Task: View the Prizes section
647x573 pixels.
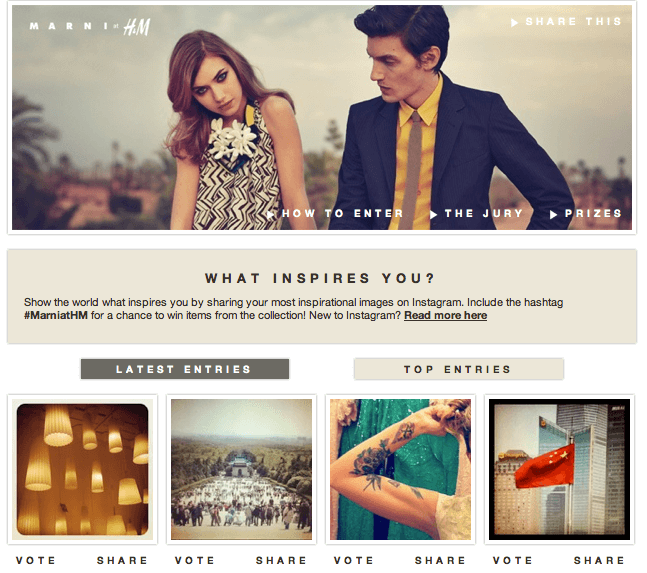Action: coord(593,214)
